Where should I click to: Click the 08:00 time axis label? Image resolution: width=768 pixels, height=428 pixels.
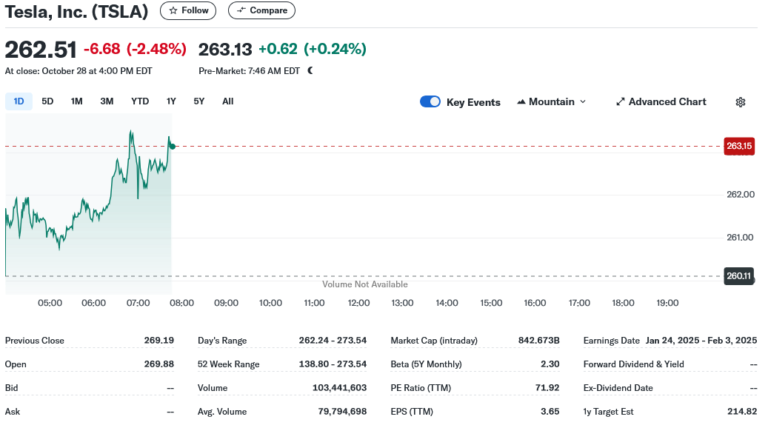pyautogui.click(x=182, y=303)
